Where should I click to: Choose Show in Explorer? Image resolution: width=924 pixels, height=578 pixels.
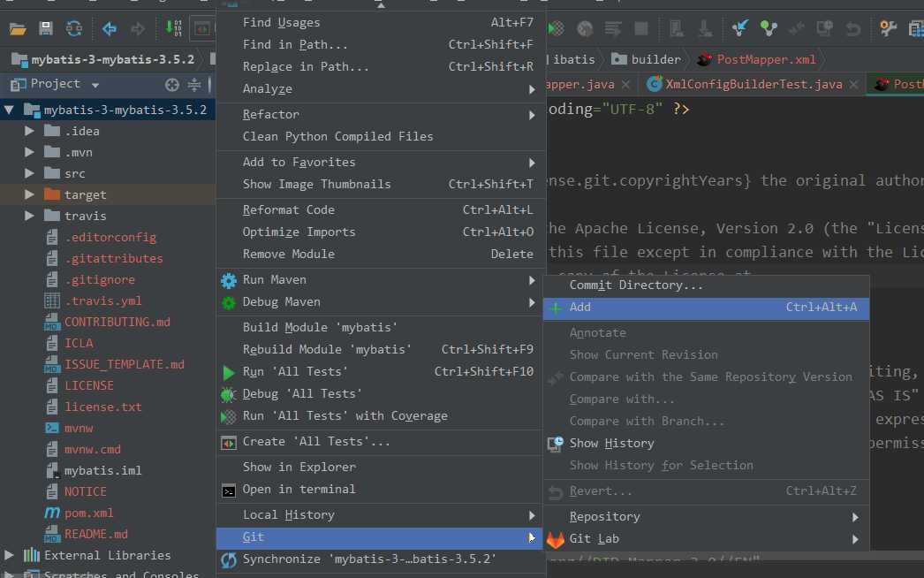coord(381,468)
